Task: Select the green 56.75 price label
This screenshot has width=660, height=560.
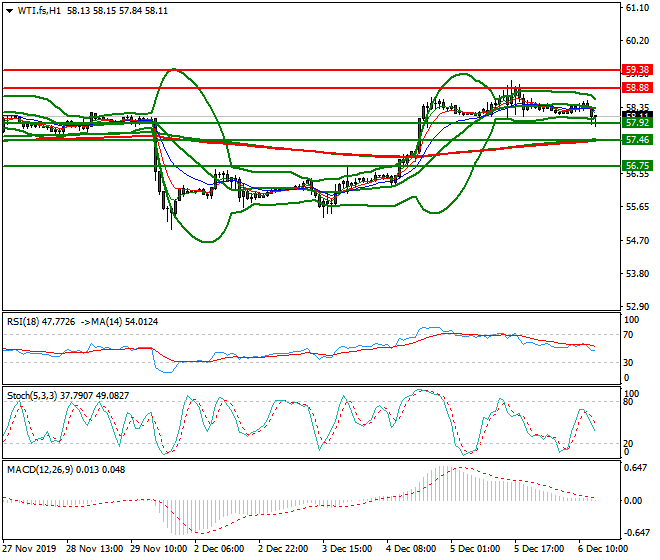Action: [636, 166]
